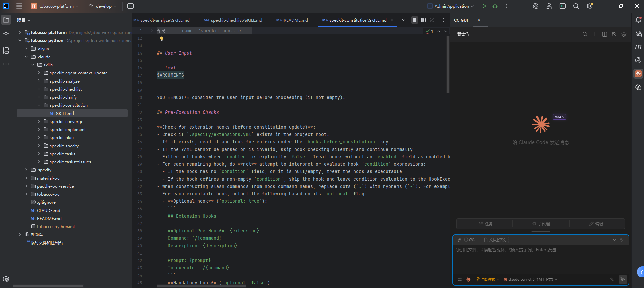644x288 pixels.
Task: Jump to next highlighted problem arrow
Action: 446,31
